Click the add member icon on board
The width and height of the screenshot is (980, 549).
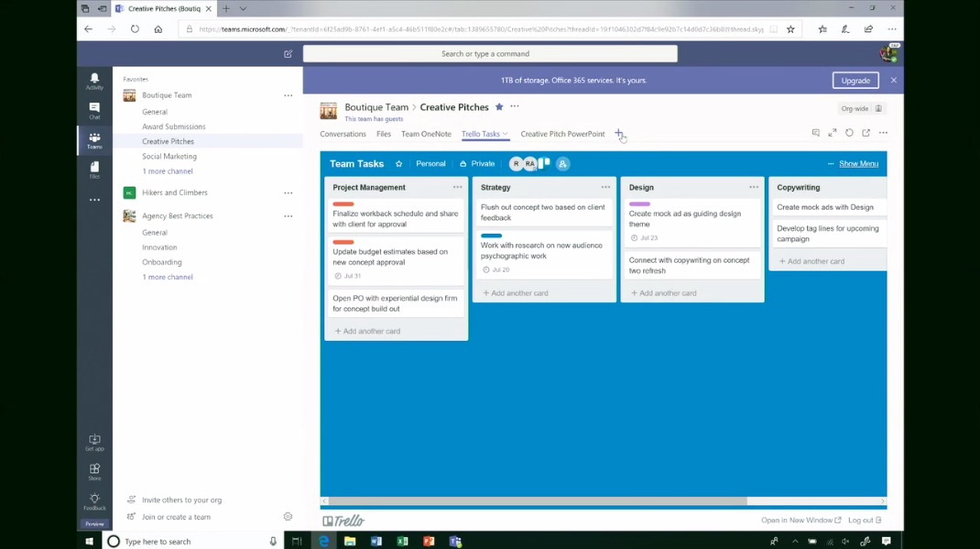click(x=562, y=164)
